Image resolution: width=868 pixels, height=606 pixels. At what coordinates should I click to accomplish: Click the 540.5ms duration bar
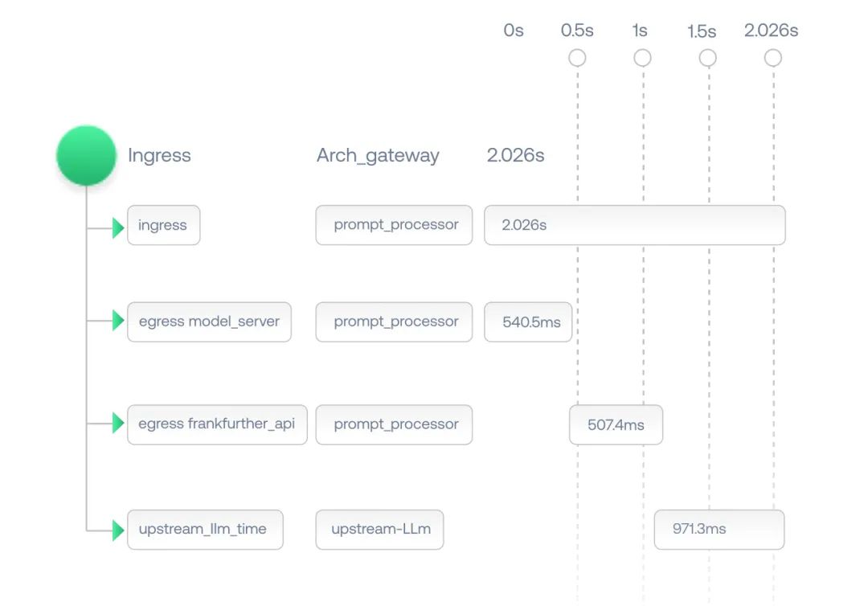coord(528,322)
